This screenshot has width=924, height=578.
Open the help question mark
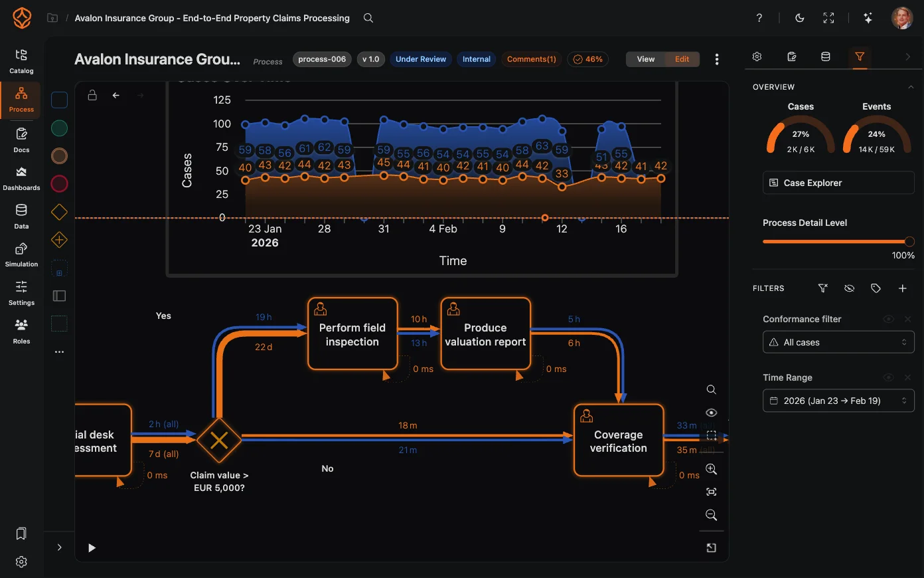coord(759,18)
